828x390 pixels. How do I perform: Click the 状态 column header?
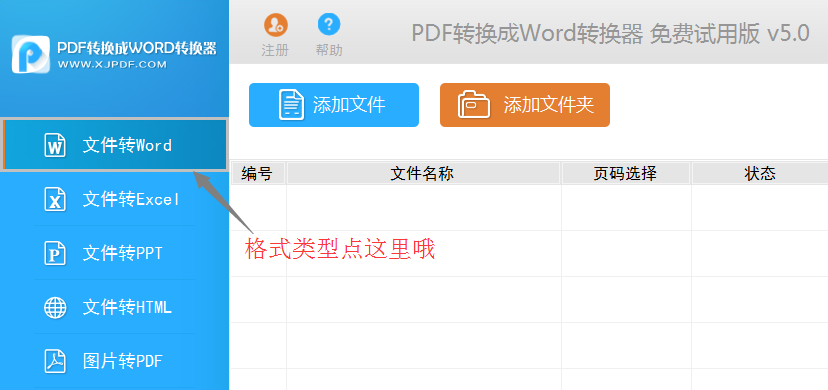(760, 173)
